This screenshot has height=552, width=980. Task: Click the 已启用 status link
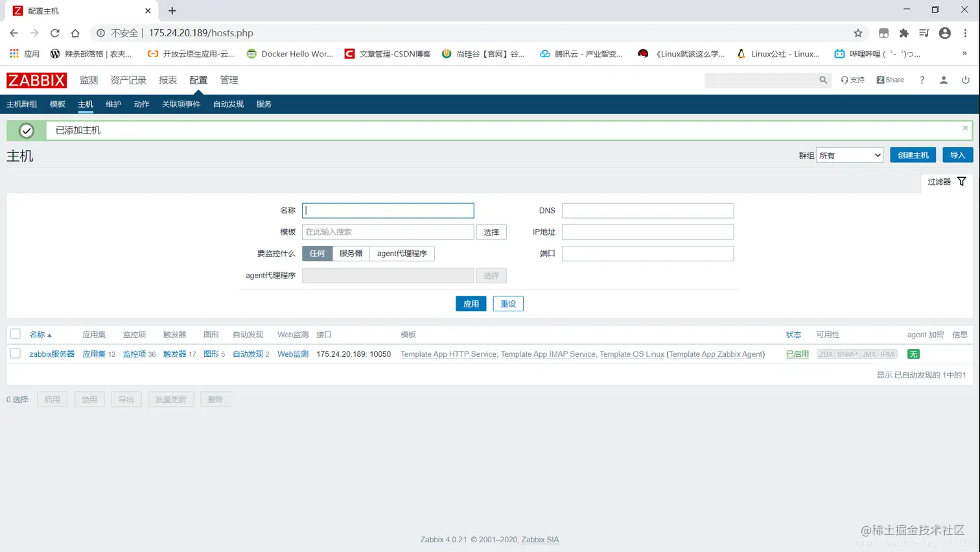click(x=797, y=354)
